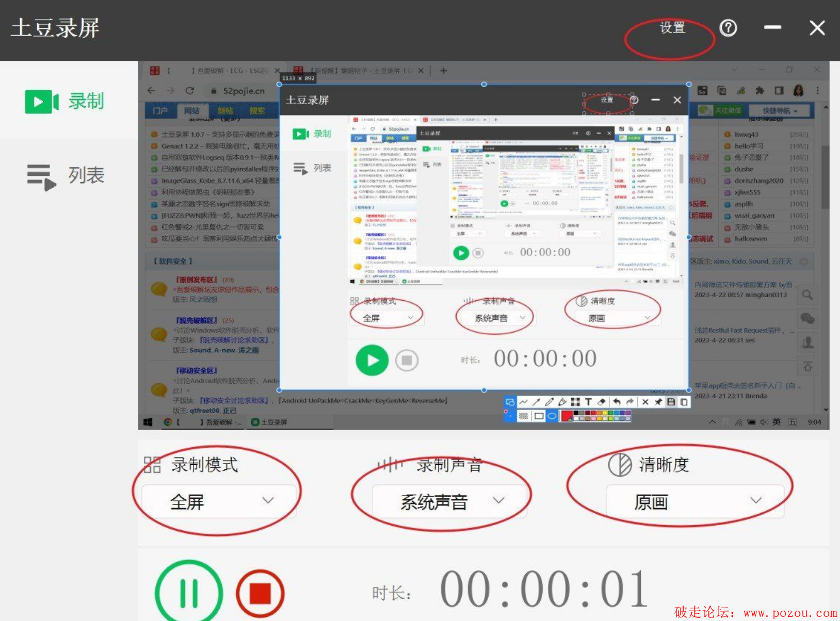The image size is (840, 621).
Task: Click the main window's help question-mark icon
Action: [x=728, y=28]
